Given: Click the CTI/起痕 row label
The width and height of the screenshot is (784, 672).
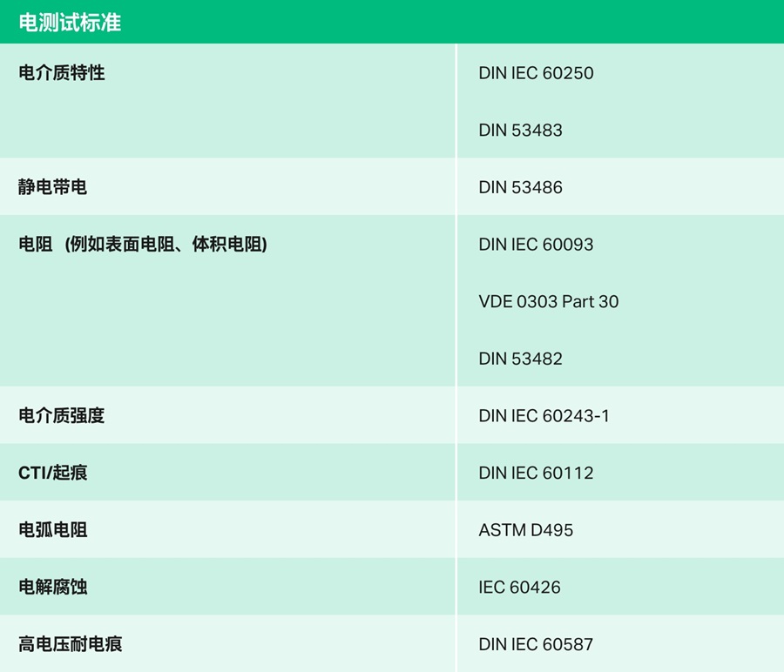Looking at the screenshot, I should pyautogui.click(x=53, y=473).
